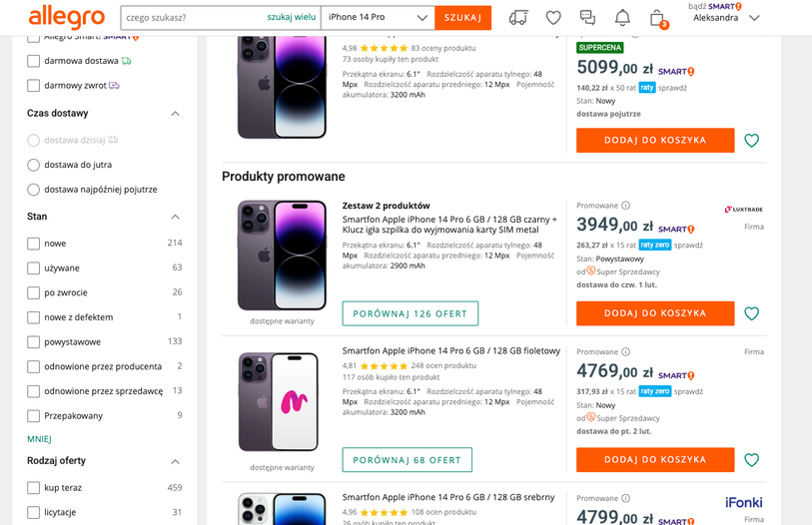The width and height of the screenshot is (812, 525).
Task: Expand the Aleksandra account menu
Action: 754,18
